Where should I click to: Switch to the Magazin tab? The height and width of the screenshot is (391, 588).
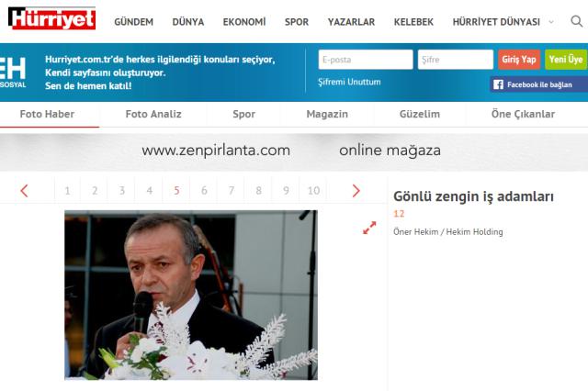click(327, 114)
